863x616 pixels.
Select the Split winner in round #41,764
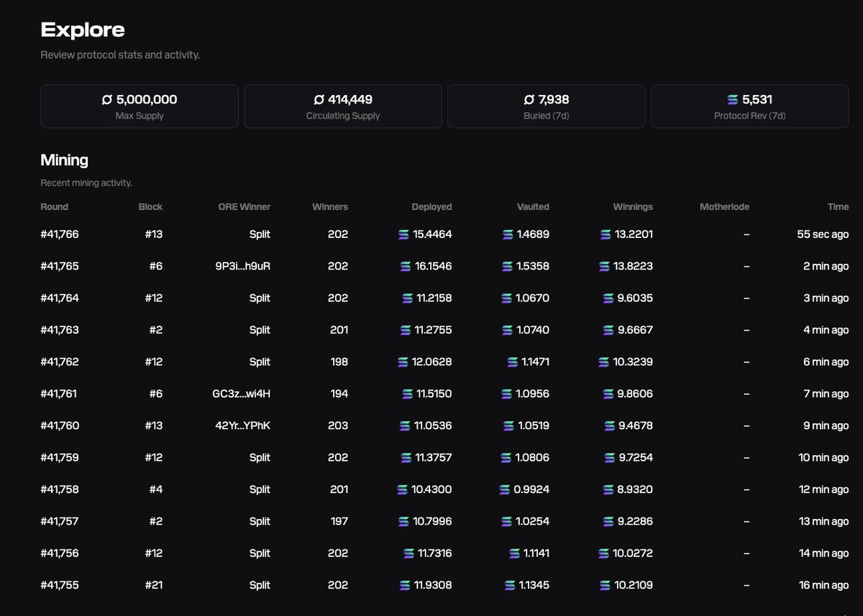click(x=259, y=298)
